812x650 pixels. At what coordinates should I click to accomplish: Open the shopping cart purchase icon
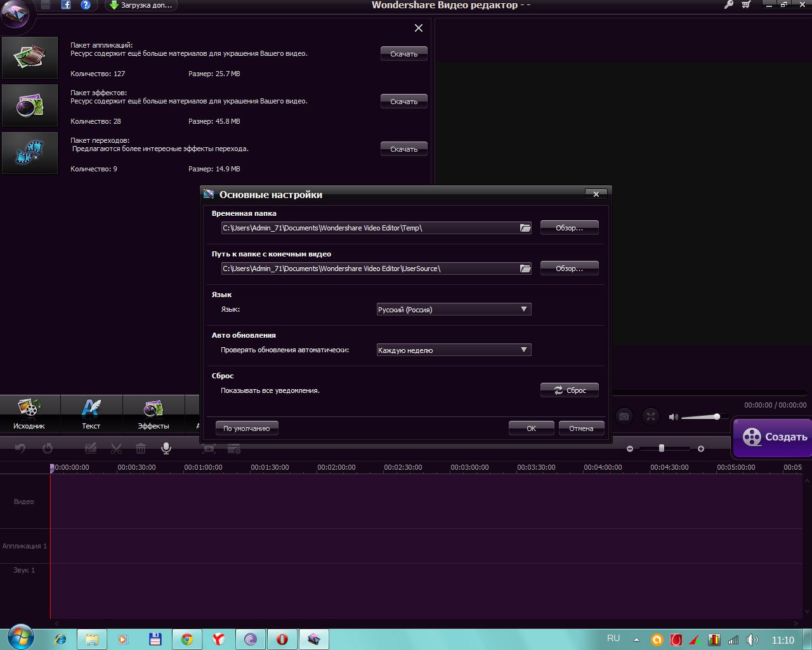click(x=746, y=5)
